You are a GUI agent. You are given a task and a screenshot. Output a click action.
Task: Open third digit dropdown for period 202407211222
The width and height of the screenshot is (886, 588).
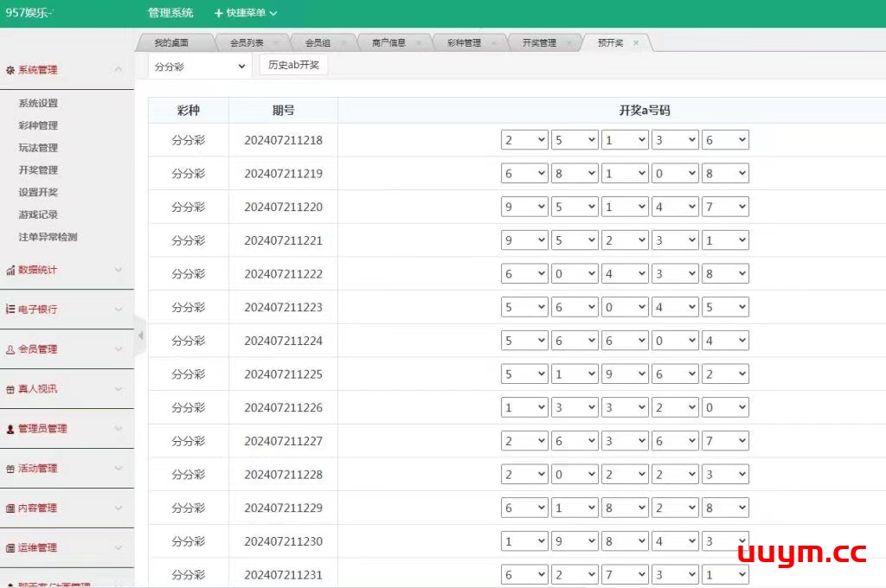tap(625, 274)
